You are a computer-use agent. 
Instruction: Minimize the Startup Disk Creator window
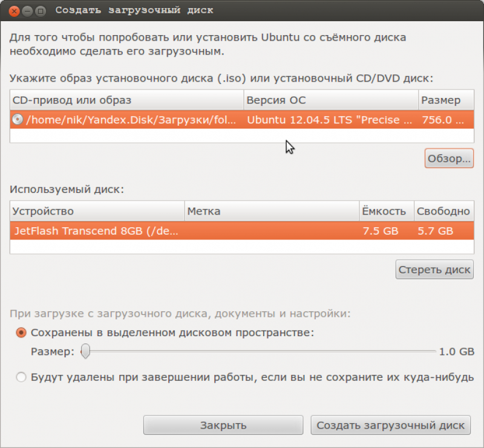(x=27, y=11)
